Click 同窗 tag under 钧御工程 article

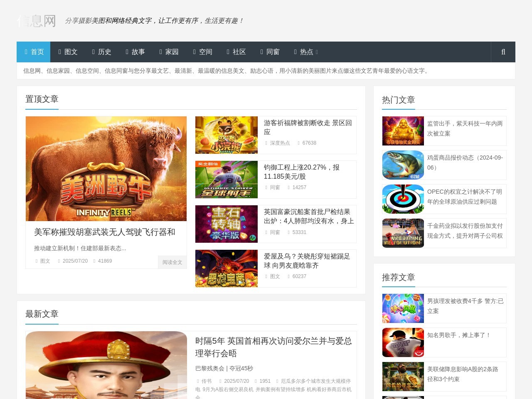point(275,187)
